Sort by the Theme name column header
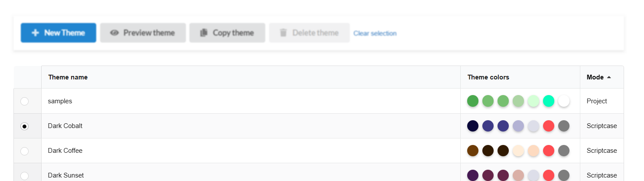 coord(68,77)
